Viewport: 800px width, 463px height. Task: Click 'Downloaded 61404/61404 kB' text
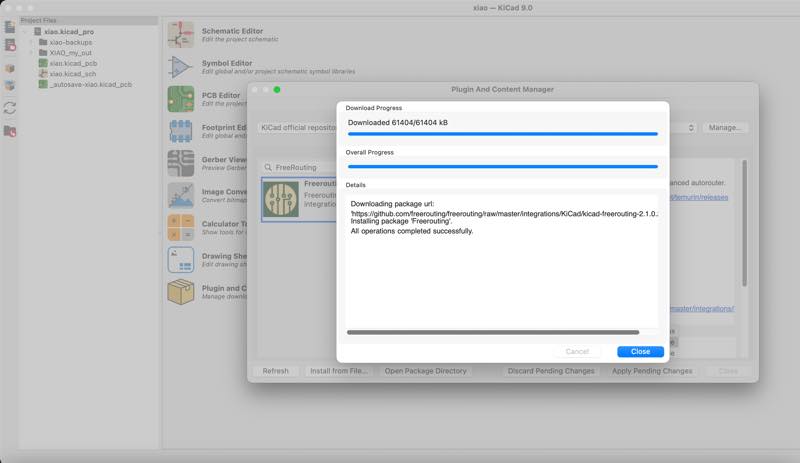click(397, 123)
